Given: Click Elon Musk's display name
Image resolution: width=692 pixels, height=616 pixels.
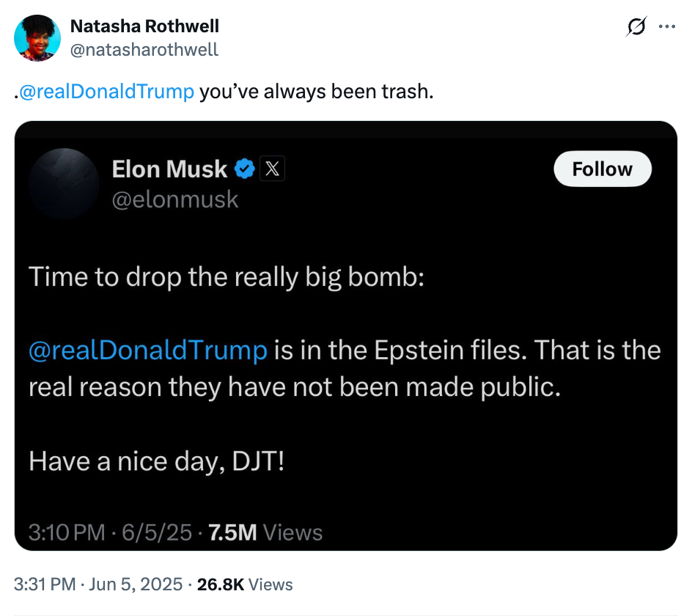Looking at the screenshot, I should [169, 169].
